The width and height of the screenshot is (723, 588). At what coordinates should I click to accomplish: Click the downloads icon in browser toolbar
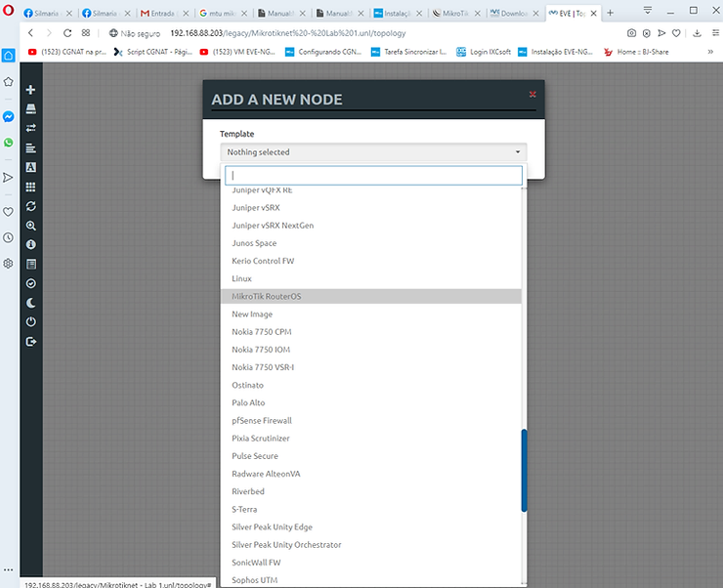pos(698,33)
